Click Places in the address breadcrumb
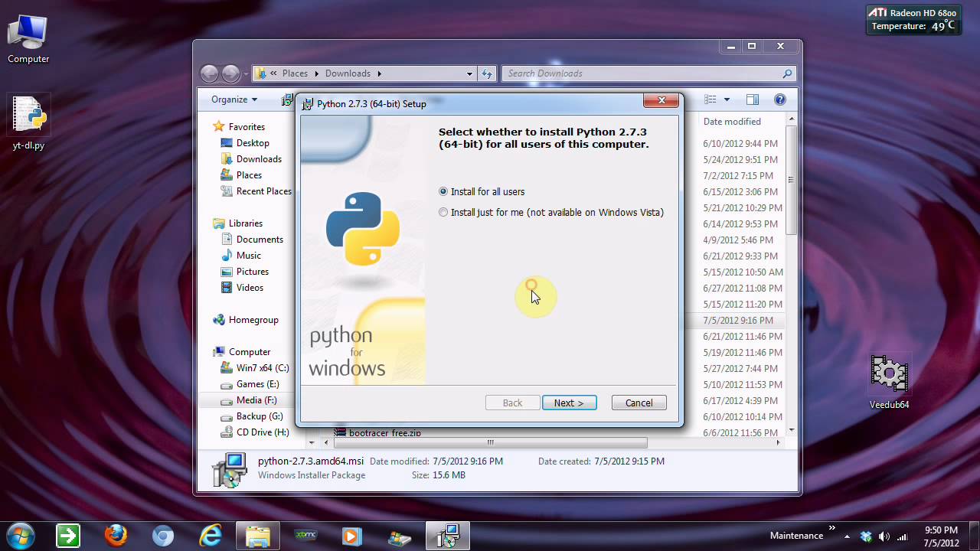The height and width of the screenshot is (551, 980). click(295, 73)
